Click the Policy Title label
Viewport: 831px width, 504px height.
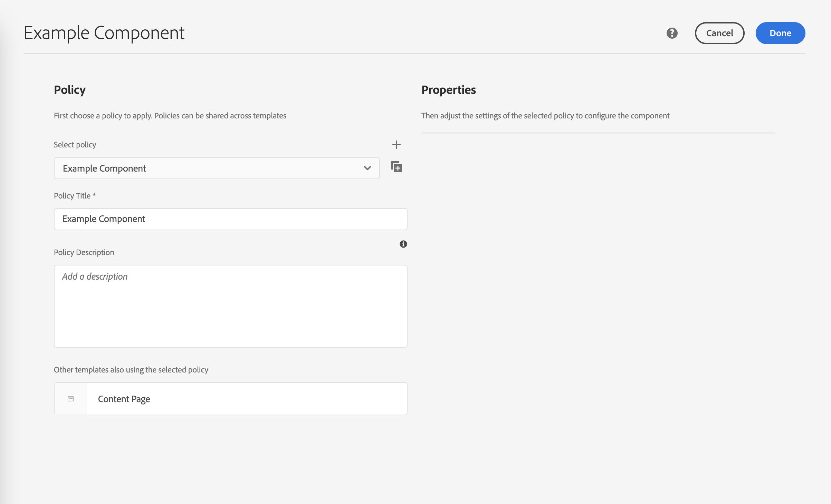[x=75, y=196]
